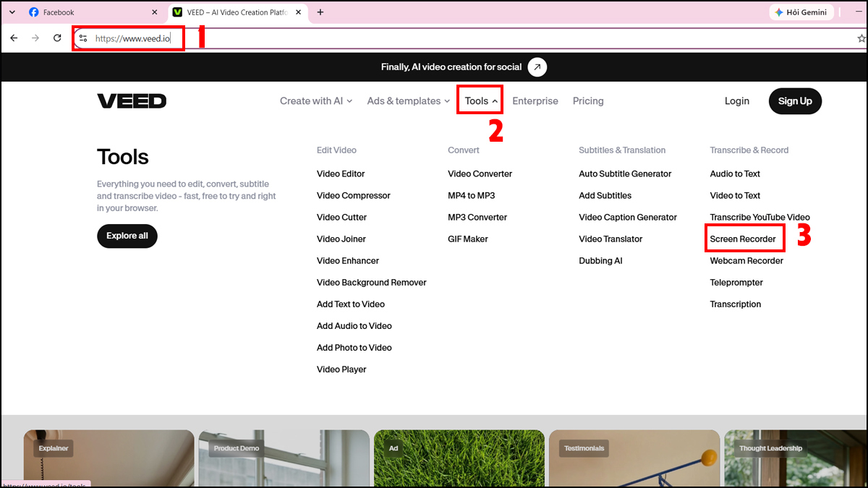
Task: Select Dubbing AI
Action: [x=600, y=260]
